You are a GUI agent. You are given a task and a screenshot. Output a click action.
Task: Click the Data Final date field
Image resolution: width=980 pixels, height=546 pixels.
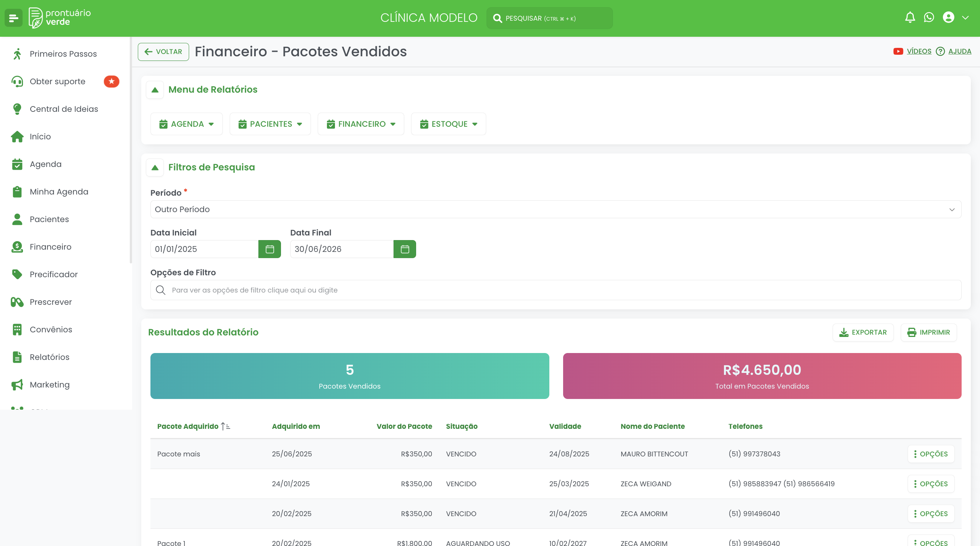[x=342, y=249]
